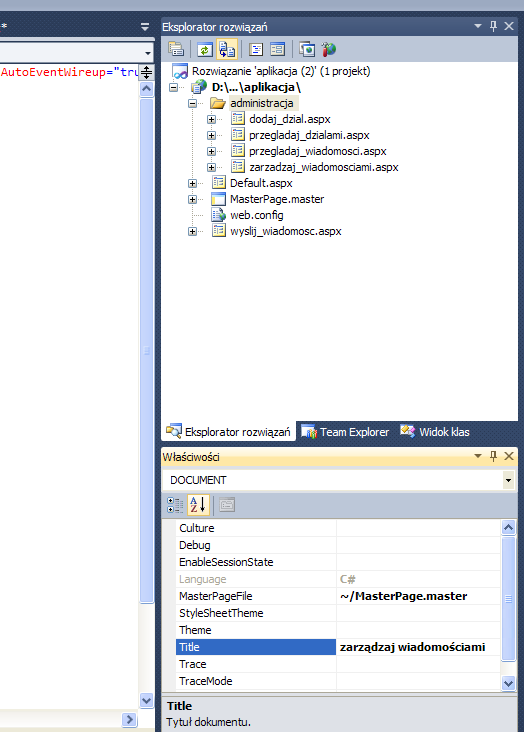The height and width of the screenshot is (732, 524).
Task: Expand the przegladaj_wiadomosci.aspx node
Action: tap(212, 151)
